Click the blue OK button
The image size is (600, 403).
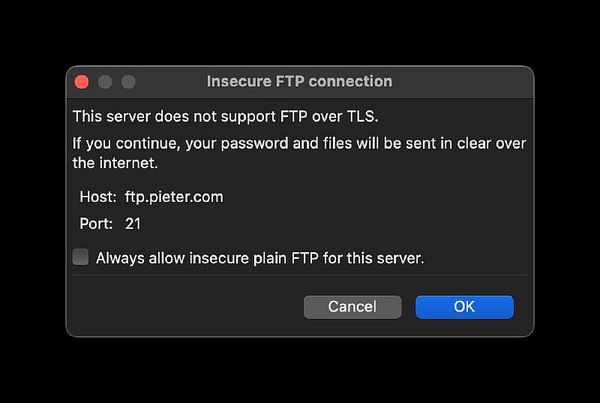click(x=464, y=307)
